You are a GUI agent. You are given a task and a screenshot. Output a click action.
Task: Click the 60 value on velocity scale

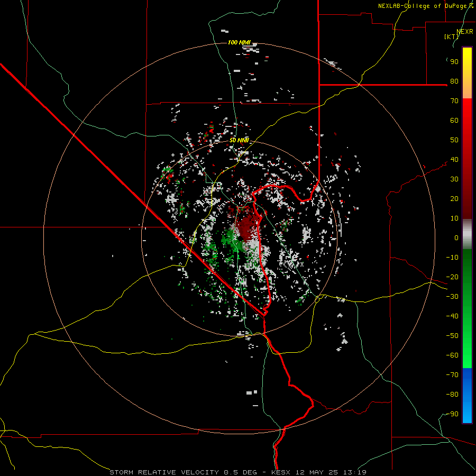[454, 121]
